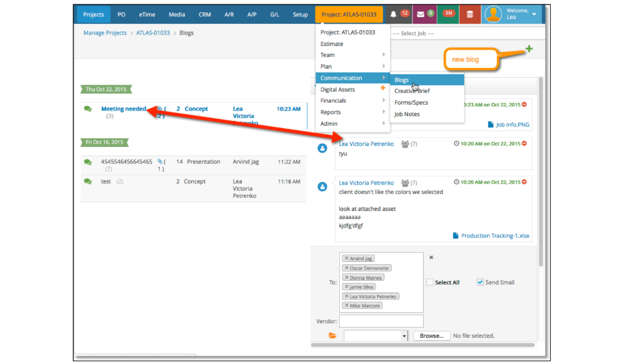Show recipients group icon on colors post

[405, 183]
